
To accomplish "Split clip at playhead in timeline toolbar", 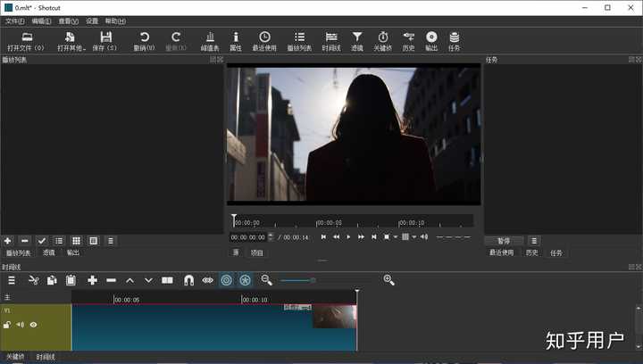I will (167, 280).
